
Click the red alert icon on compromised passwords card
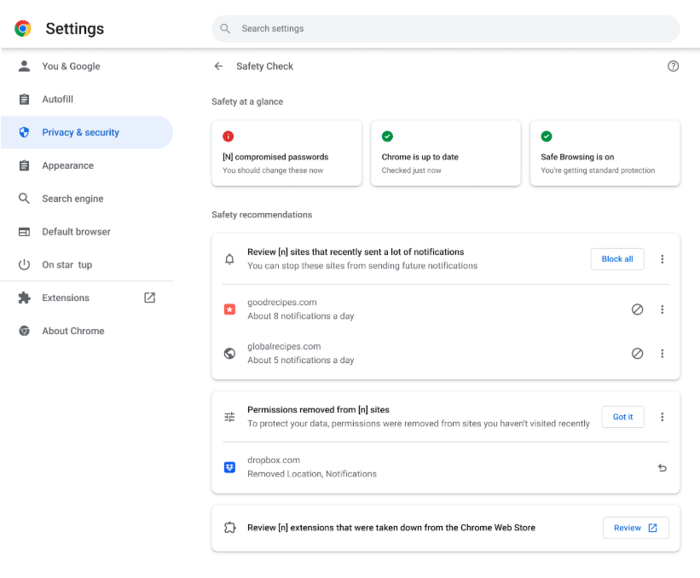coord(228,136)
